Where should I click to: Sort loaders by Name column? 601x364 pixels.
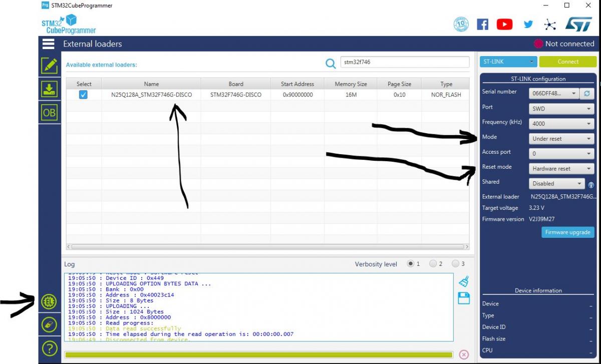click(x=151, y=84)
